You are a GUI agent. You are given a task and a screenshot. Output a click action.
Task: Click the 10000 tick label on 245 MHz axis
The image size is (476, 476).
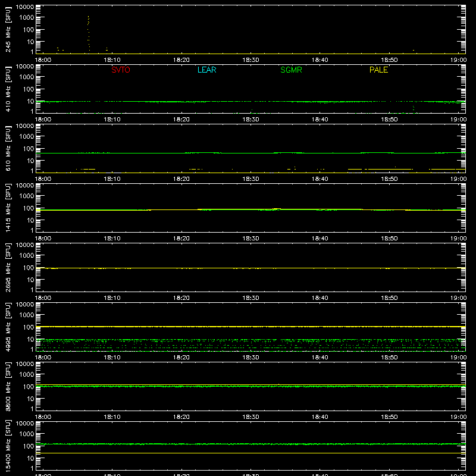coord(25,7)
